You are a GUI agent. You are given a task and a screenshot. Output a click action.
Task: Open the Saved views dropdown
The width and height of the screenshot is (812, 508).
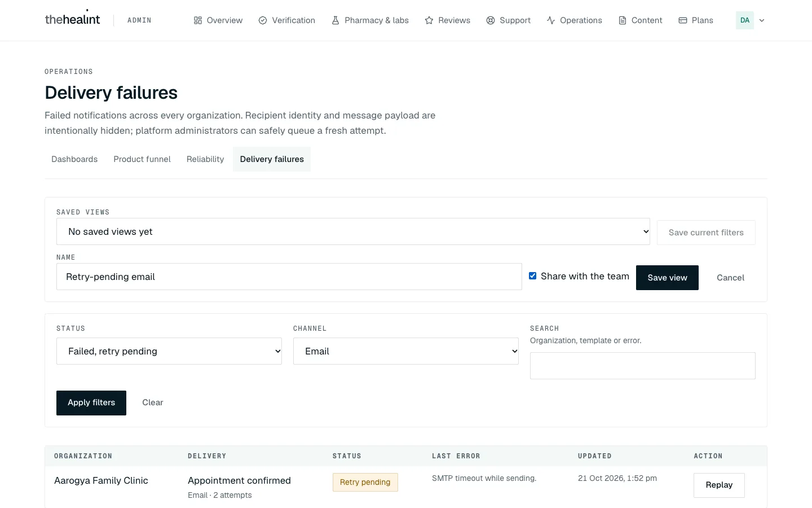(353, 231)
